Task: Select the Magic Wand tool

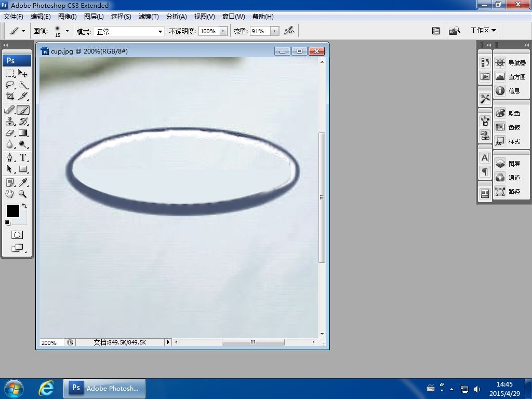Action: click(x=23, y=85)
